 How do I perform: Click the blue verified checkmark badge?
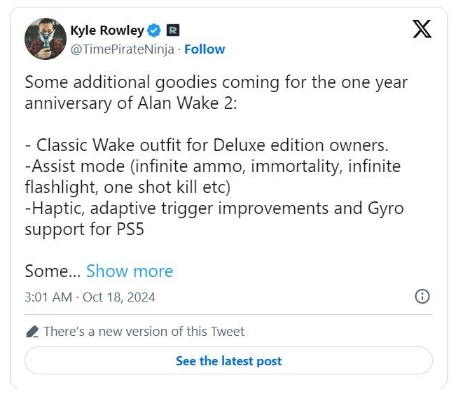(x=154, y=31)
